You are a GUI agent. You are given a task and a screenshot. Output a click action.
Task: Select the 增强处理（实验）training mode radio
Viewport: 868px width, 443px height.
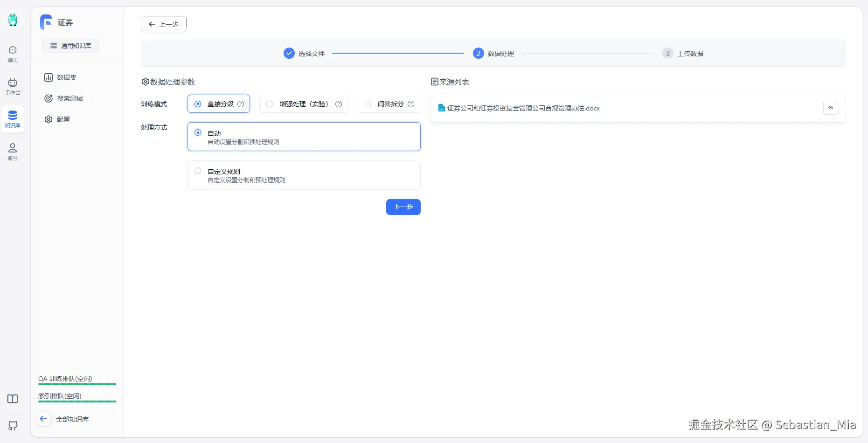pyautogui.click(x=270, y=104)
